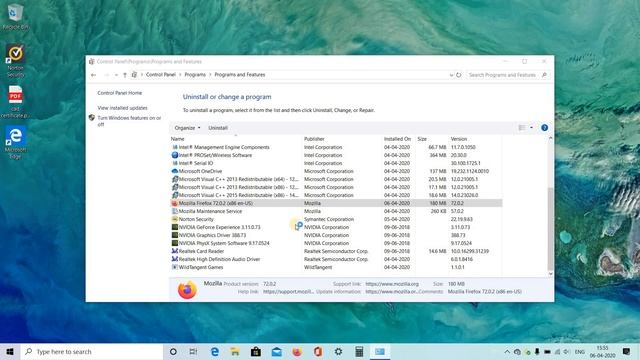Open Mail app from the taskbar
The height and width of the screenshot is (360, 640).
pos(276,351)
